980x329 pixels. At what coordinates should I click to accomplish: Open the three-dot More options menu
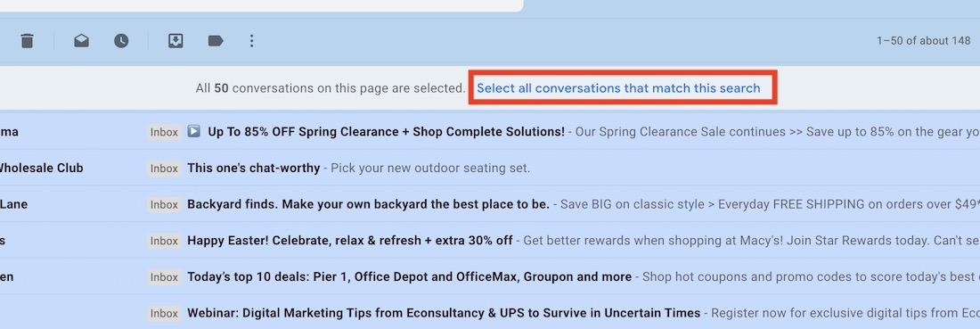click(251, 41)
